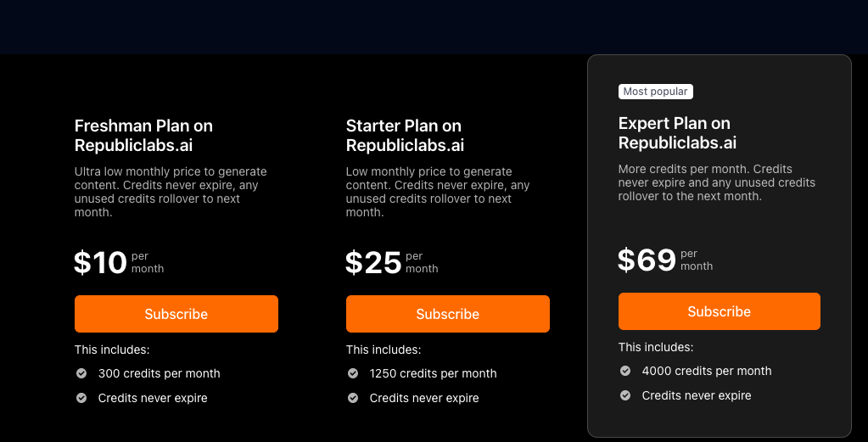Click checkmark icon beside 1250 credits per month

(353, 373)
